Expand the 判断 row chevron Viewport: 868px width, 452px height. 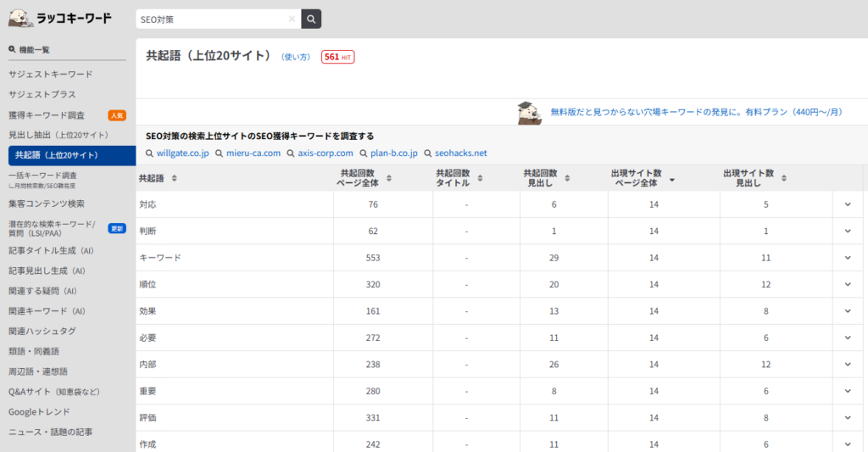coord(848,231)
